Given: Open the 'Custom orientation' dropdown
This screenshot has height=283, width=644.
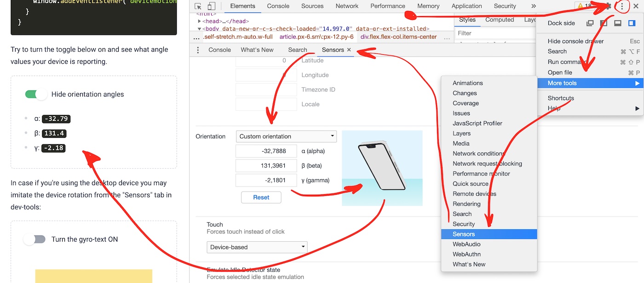Looking at the screenshot, I should [x=286, y=136].
